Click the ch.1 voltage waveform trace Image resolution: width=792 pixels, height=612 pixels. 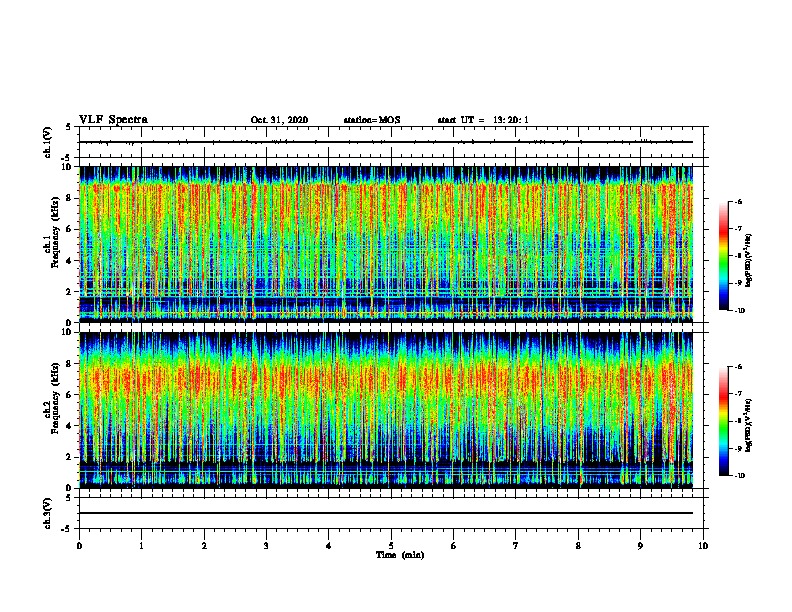coord(386,142)
